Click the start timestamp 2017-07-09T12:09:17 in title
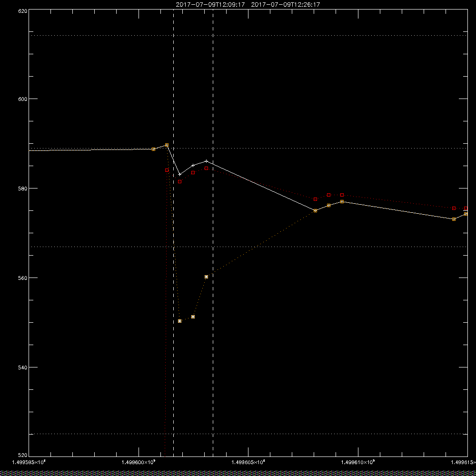The image size is (476, 476). [x=210, y=5]
